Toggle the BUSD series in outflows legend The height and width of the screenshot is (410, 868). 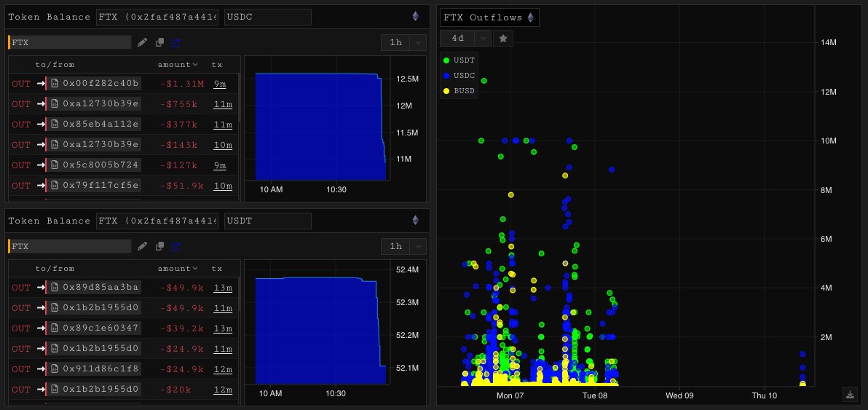(x=459, y=91)
